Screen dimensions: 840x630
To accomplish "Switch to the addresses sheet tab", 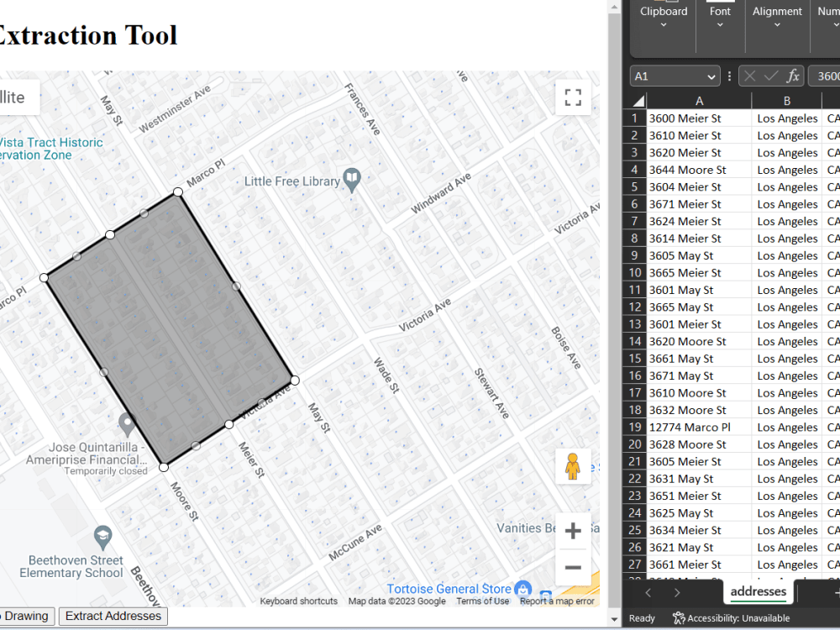I will 758,591.
